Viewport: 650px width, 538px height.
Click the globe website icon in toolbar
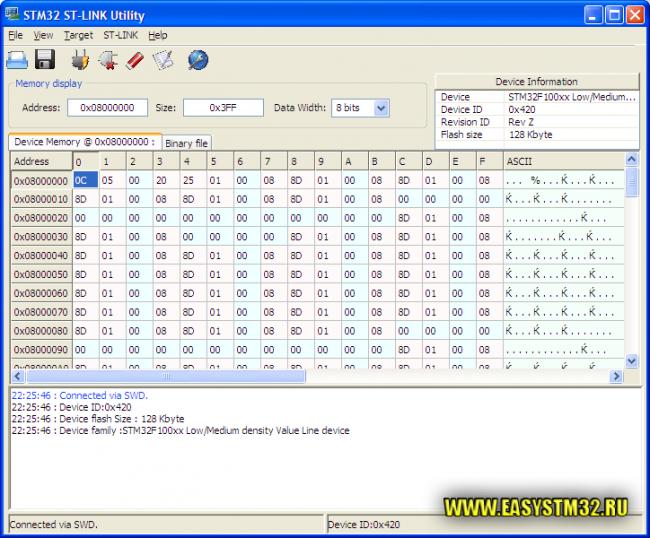198,60
